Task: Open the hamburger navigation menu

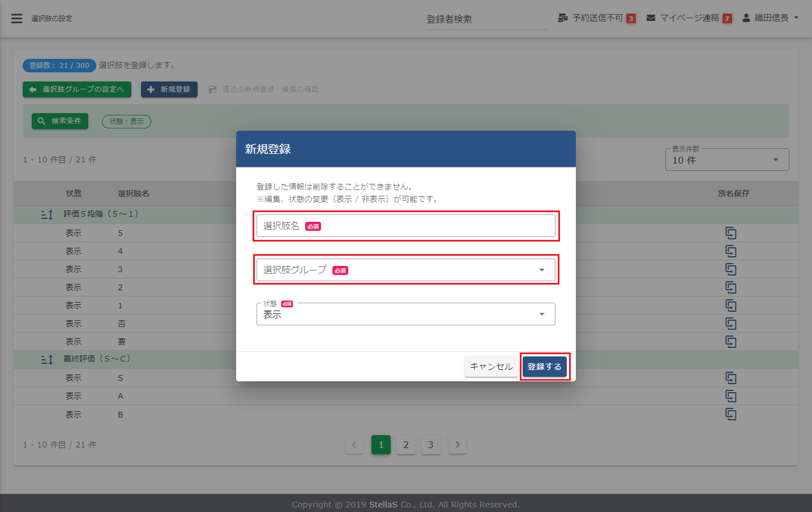Action: [17, 19]
